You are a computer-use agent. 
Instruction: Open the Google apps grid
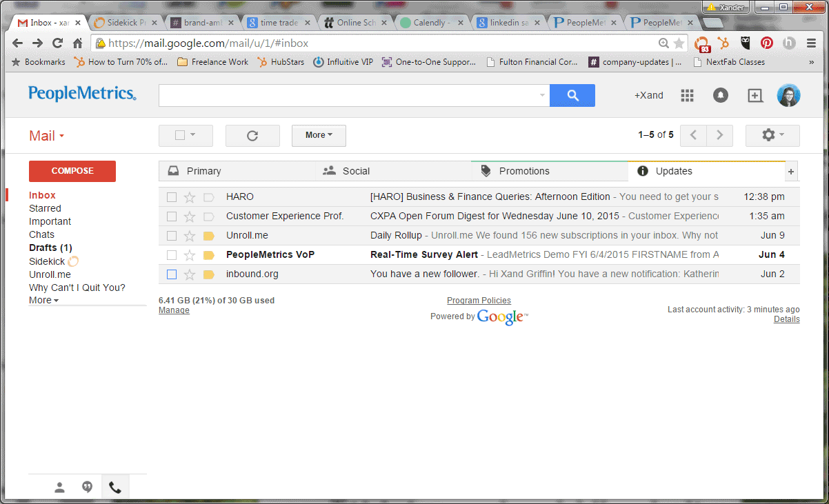(x=687, y=96)
